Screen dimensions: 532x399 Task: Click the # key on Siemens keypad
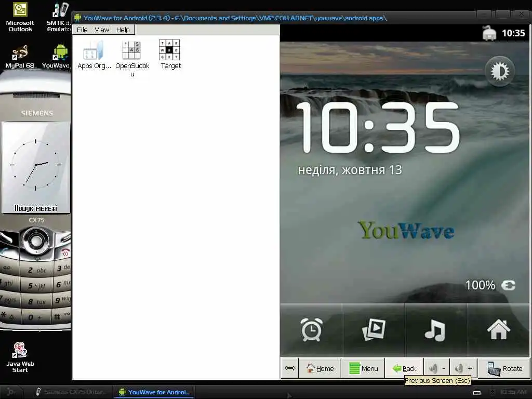(x=62, y=316)
